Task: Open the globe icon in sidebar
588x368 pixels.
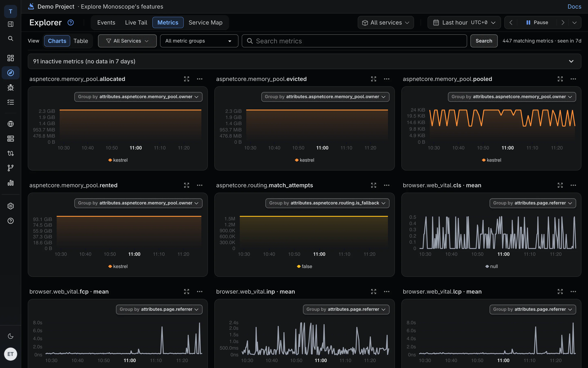Action: (x=10, y=124)
